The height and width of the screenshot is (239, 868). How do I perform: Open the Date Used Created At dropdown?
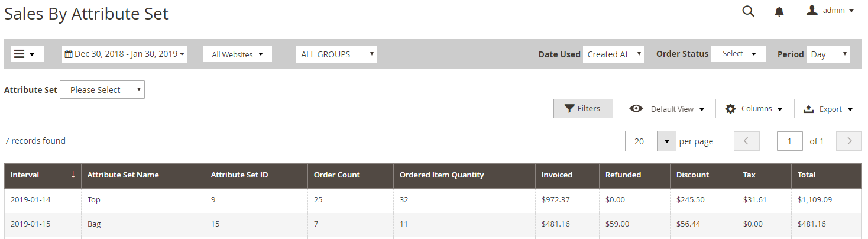(614, 54)
